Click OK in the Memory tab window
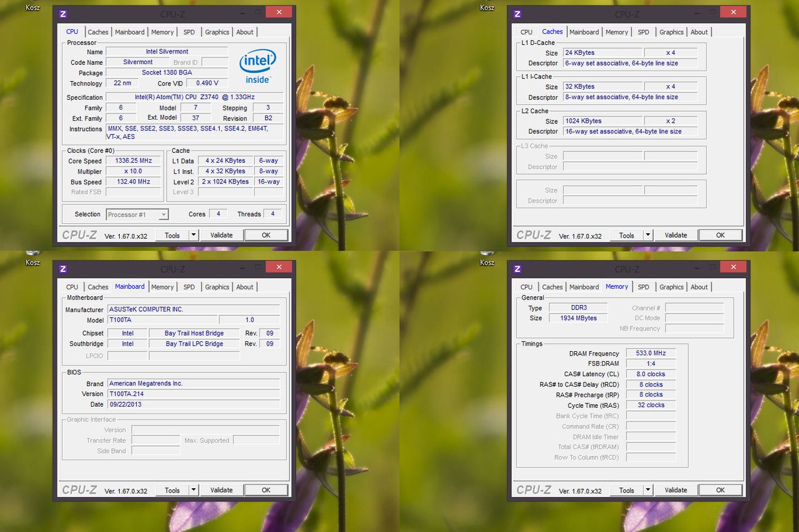This screenshot has width=799, height=532. coord(720,490)
